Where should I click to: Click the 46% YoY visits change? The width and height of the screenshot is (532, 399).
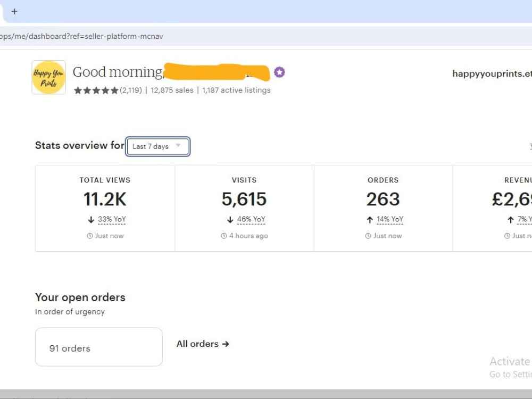pyautogui.click(x=251, y=219)
